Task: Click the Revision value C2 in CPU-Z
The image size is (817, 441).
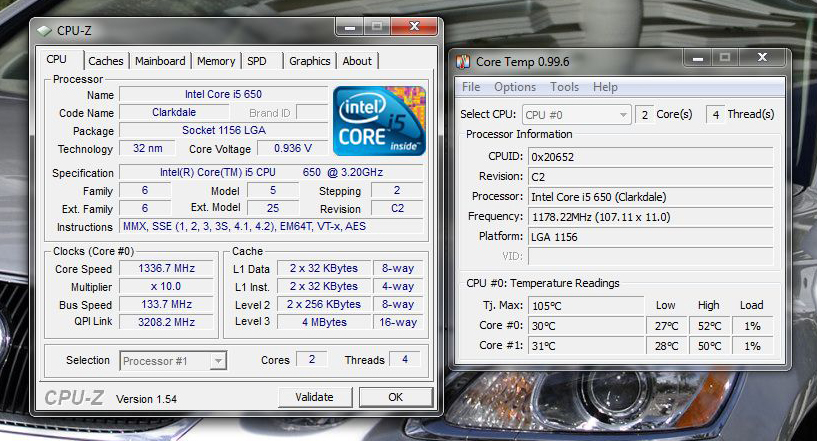Action: tap(397, 208)
